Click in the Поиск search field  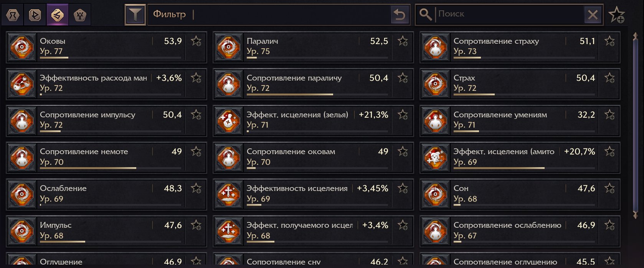tap(510, 14)
